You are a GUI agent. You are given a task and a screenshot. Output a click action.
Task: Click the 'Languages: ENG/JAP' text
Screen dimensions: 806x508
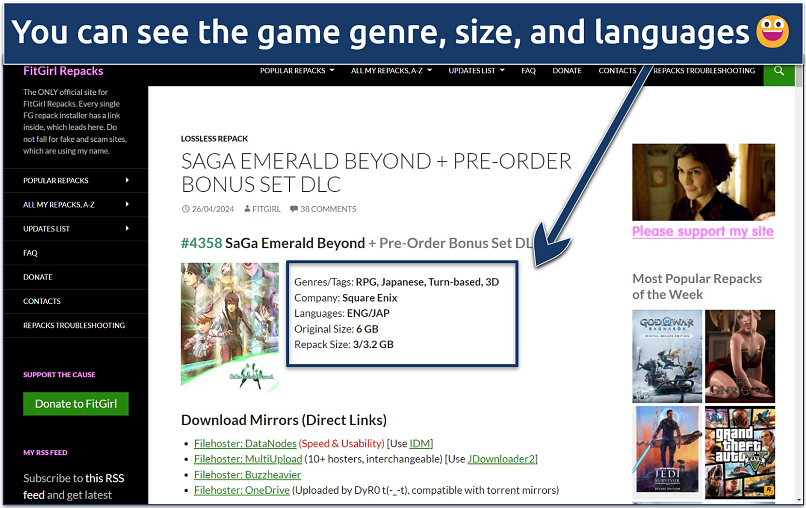click(x=342, y=313)
